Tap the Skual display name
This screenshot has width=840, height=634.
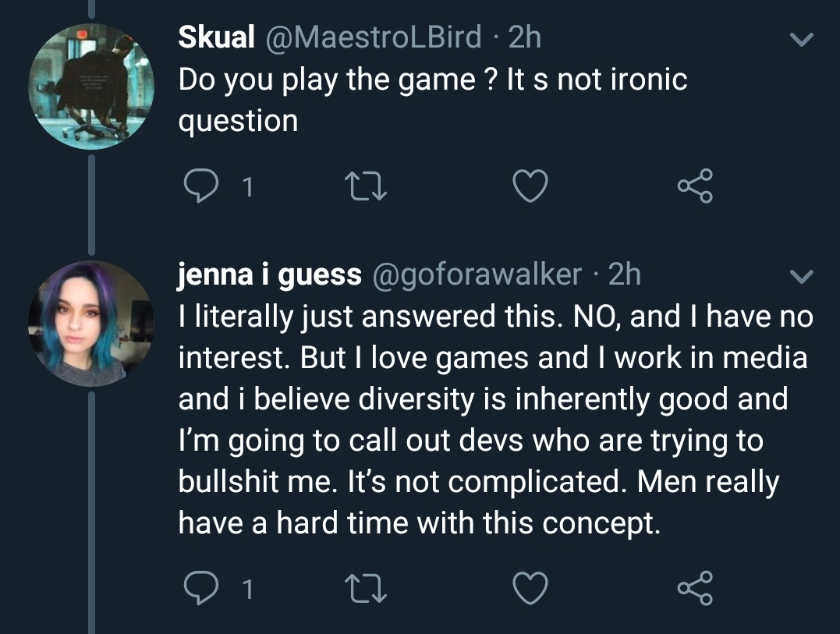click(x=216, y=37)
